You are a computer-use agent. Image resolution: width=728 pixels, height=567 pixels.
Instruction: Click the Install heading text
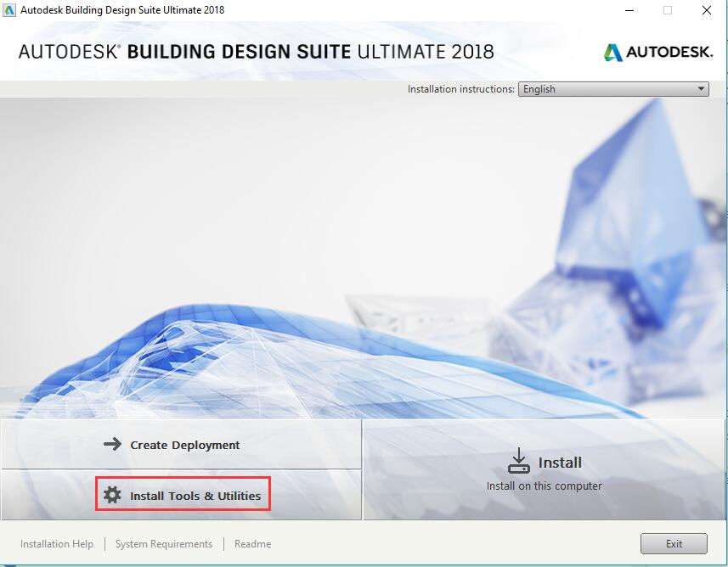tap(560, 463)
